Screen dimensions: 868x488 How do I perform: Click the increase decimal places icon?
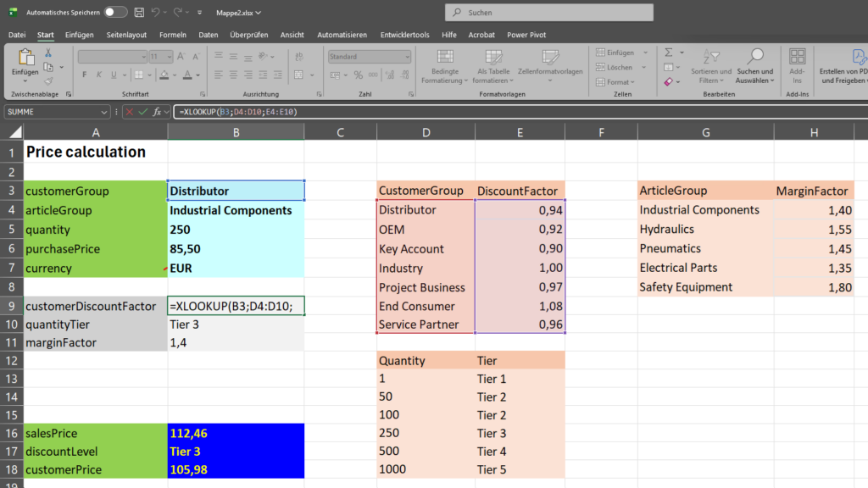coord(390,75)
